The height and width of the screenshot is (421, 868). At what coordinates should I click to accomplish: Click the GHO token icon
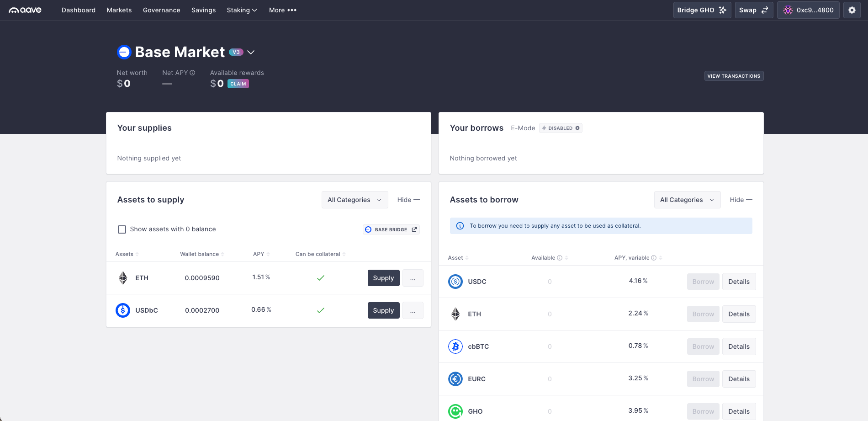point(455,411)
